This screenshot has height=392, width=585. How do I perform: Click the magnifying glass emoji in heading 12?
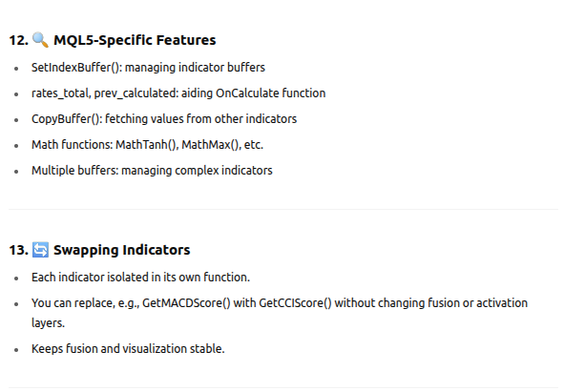pyautogui.click(x=41, y=41)
